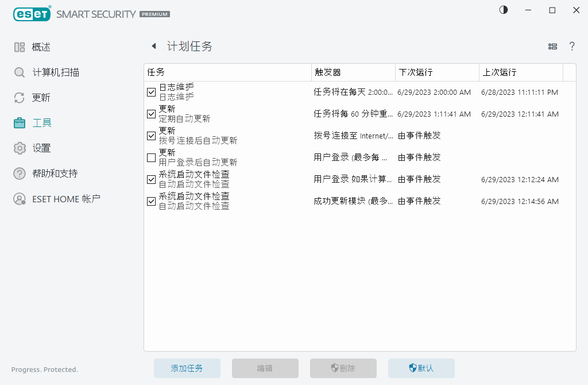Disable the 日志维护 task checkbox
Screen dimensions: 588x385
point(151,92)
